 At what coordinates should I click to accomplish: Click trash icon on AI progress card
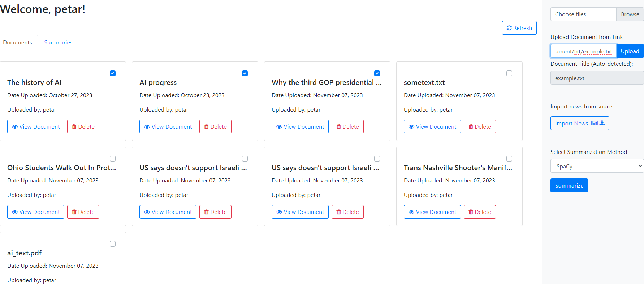click(x=207, y=127)
